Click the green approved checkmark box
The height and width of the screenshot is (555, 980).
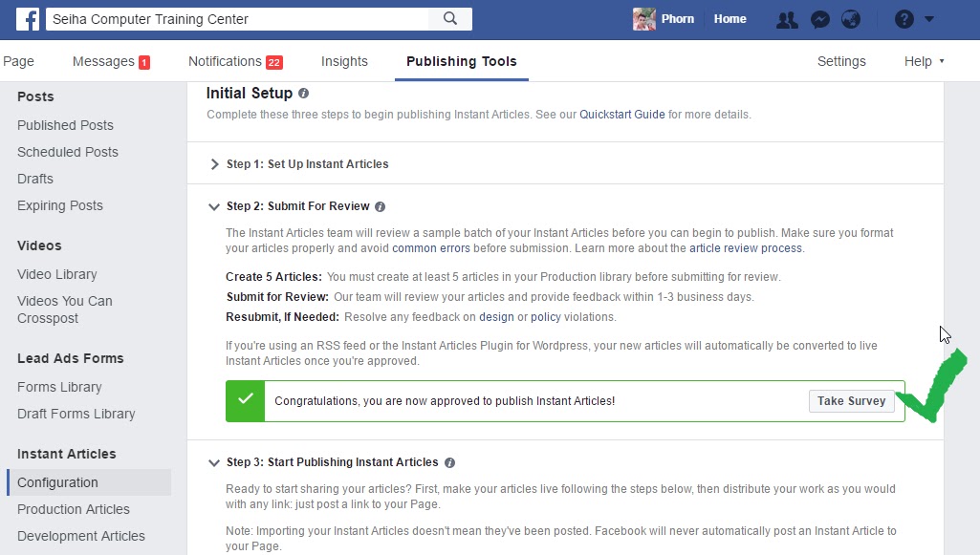pyautogui.click(x=245, y=401)
